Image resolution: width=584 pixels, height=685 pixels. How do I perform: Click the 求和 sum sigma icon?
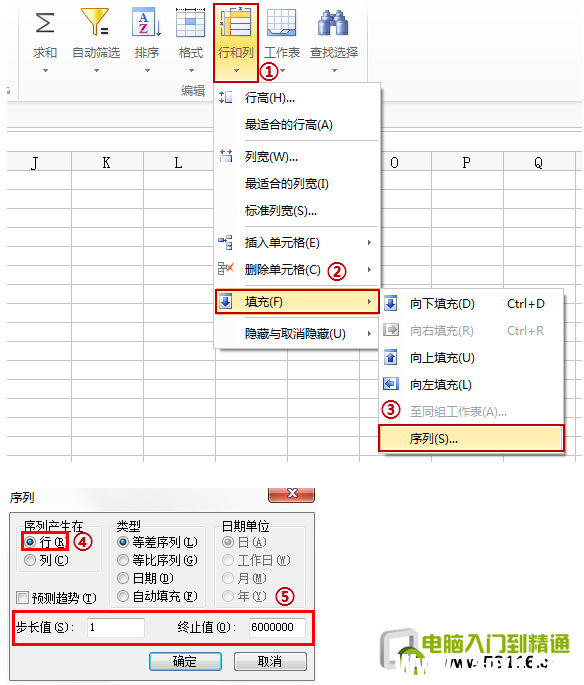click(45, 23)
